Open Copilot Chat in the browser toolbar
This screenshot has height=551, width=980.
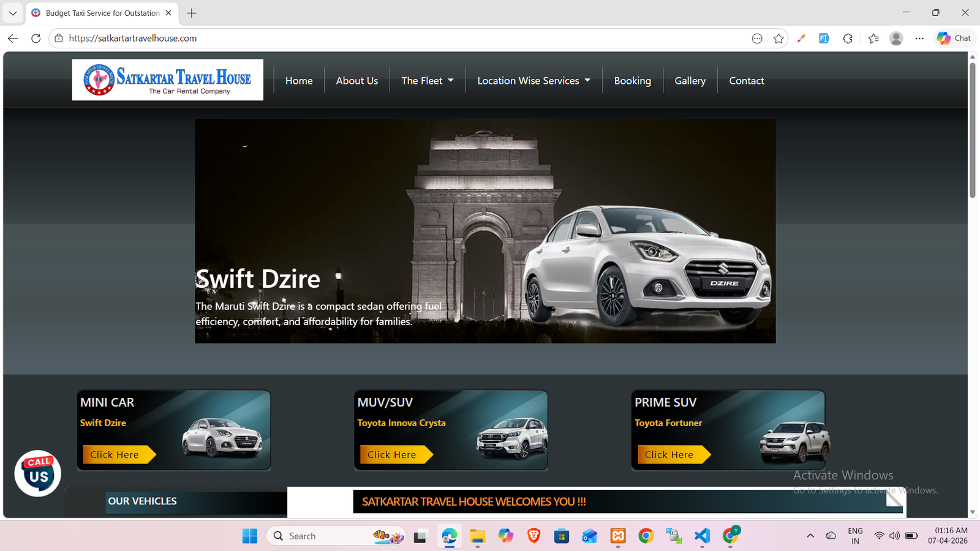click(954, 38)
